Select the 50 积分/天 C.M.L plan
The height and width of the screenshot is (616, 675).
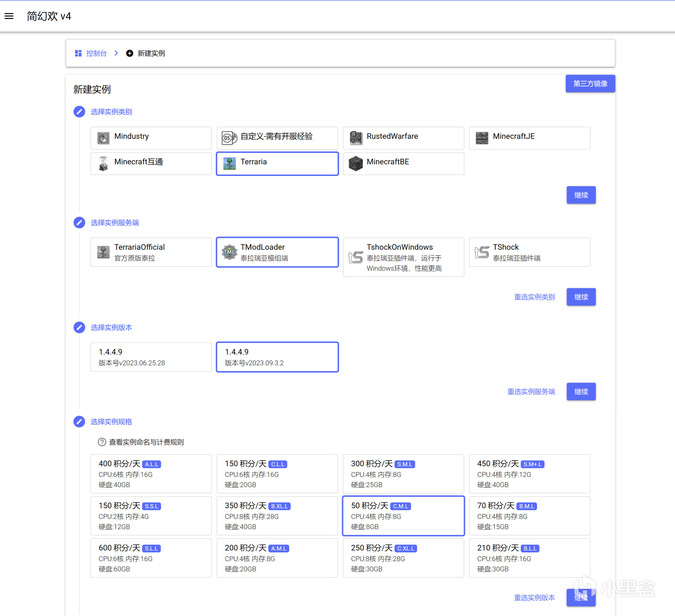(403, 516)
